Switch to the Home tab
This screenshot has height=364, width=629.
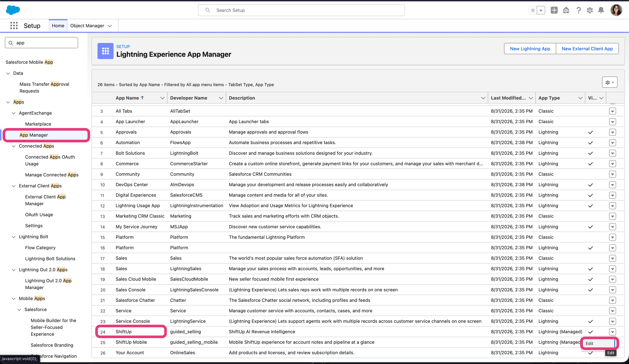(x=58, y=26)
